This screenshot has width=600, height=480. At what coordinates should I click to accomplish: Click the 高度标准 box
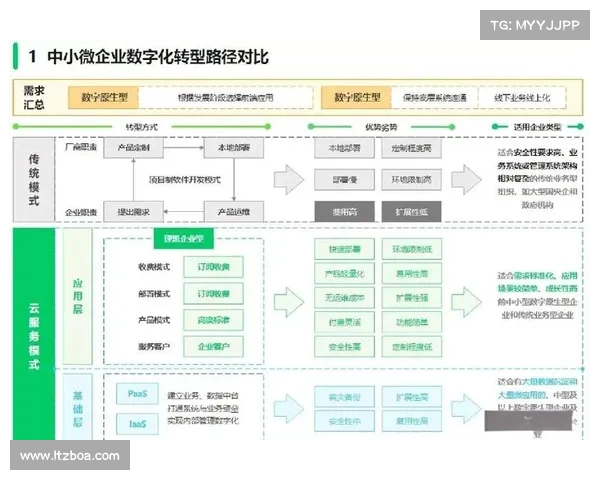(x=214, y=320)
